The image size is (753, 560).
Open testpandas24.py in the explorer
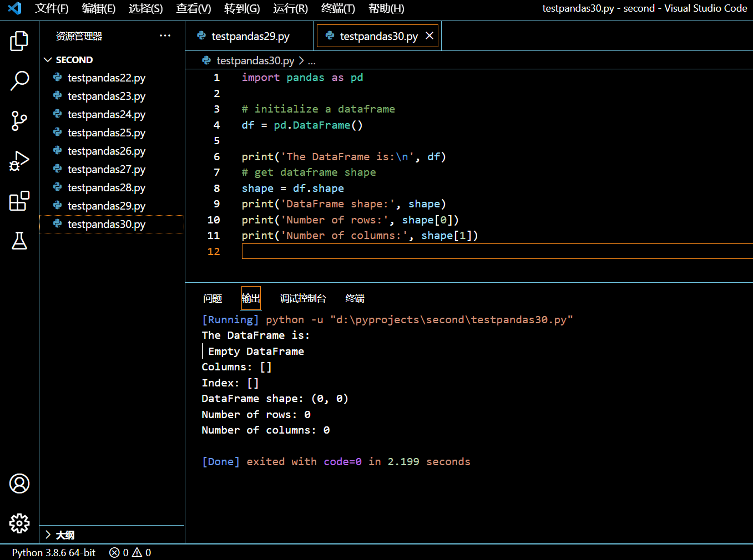(112, 115)
